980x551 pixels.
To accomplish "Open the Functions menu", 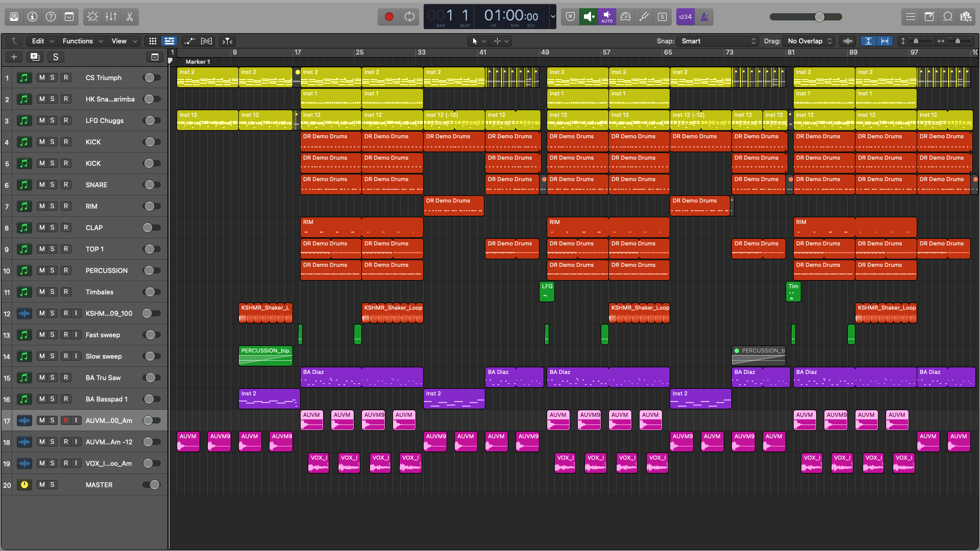I will coord(82,41).
